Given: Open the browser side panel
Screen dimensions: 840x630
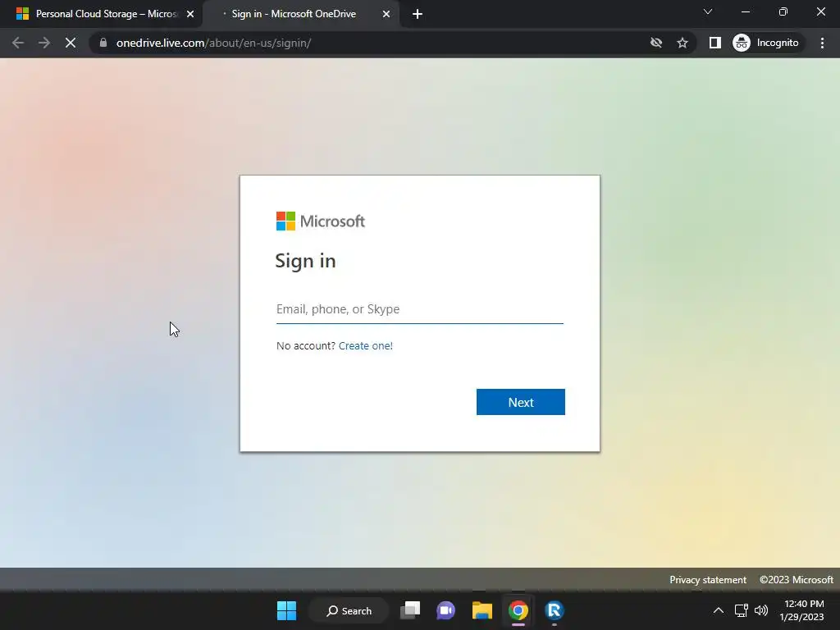Looking at the screenshot, I should (714, 43).
